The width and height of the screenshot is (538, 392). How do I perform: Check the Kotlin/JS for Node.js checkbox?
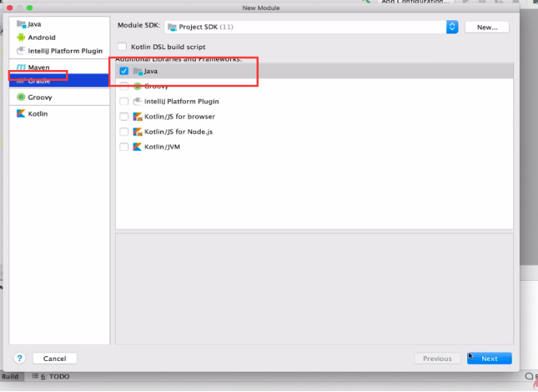click(x=124, y=131)
